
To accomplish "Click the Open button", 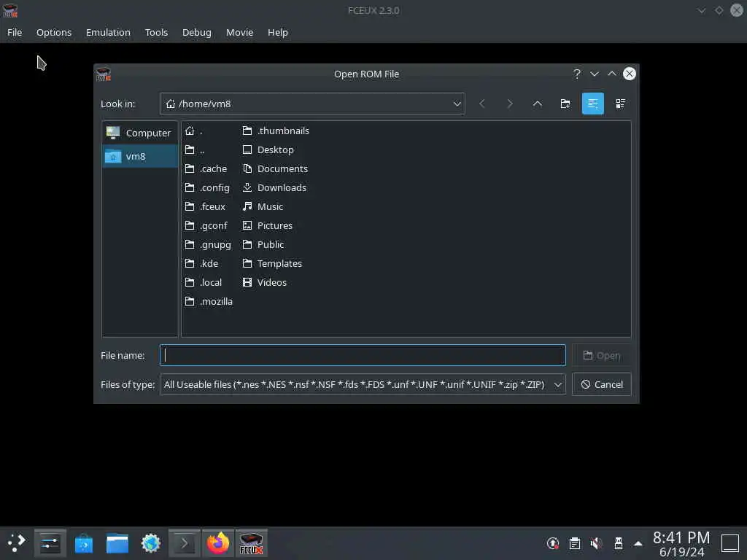I will coord(602,355).
